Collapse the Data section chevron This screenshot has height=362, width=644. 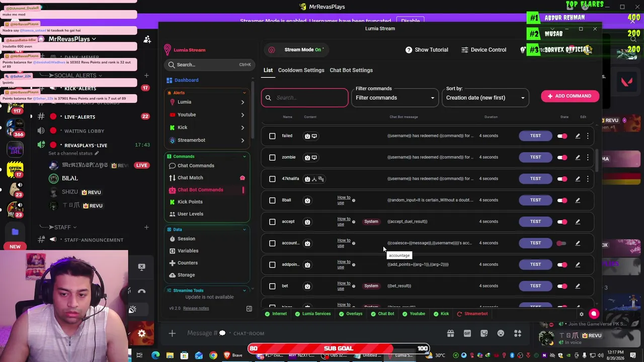point(245,230)
